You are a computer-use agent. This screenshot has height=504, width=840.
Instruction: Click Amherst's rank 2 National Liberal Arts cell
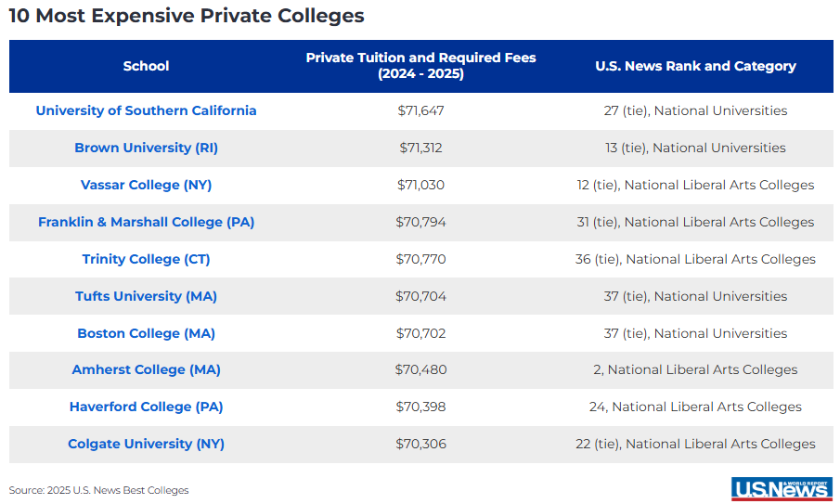click(x=695, y=369)
